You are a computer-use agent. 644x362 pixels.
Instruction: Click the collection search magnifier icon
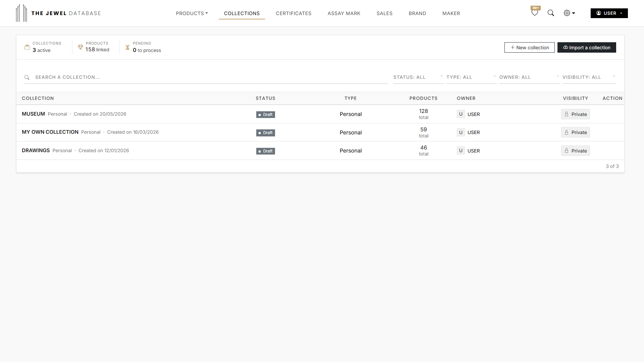(27, 77)
